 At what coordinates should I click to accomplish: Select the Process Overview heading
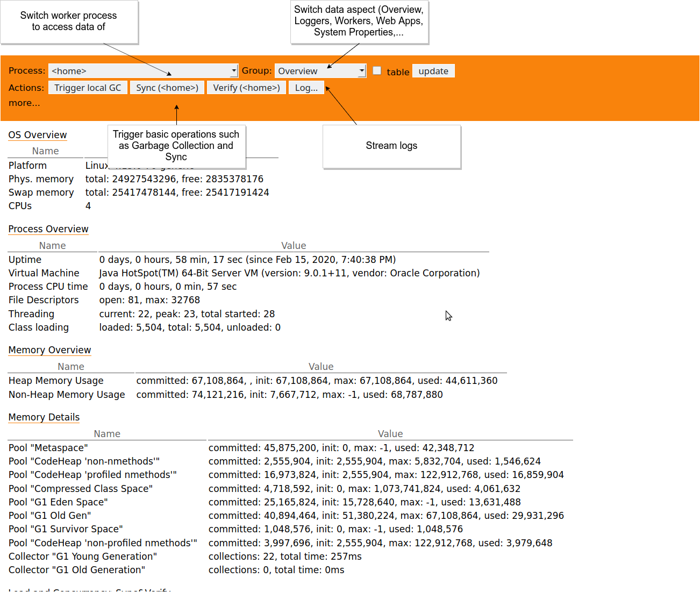point(48,229)
